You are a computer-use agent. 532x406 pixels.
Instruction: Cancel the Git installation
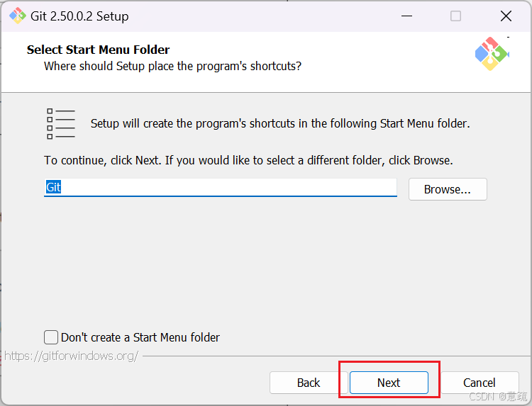[x=480, y=383]
